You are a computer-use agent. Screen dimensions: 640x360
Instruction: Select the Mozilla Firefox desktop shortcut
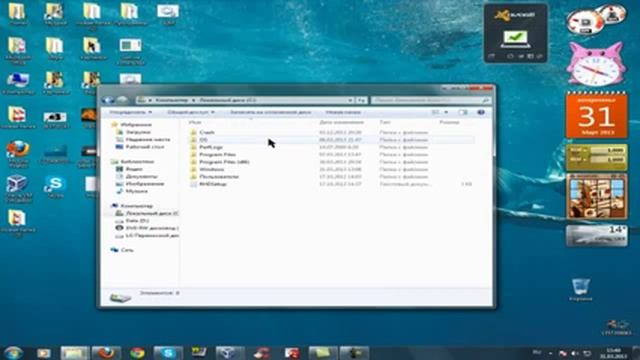click(18, 154)
